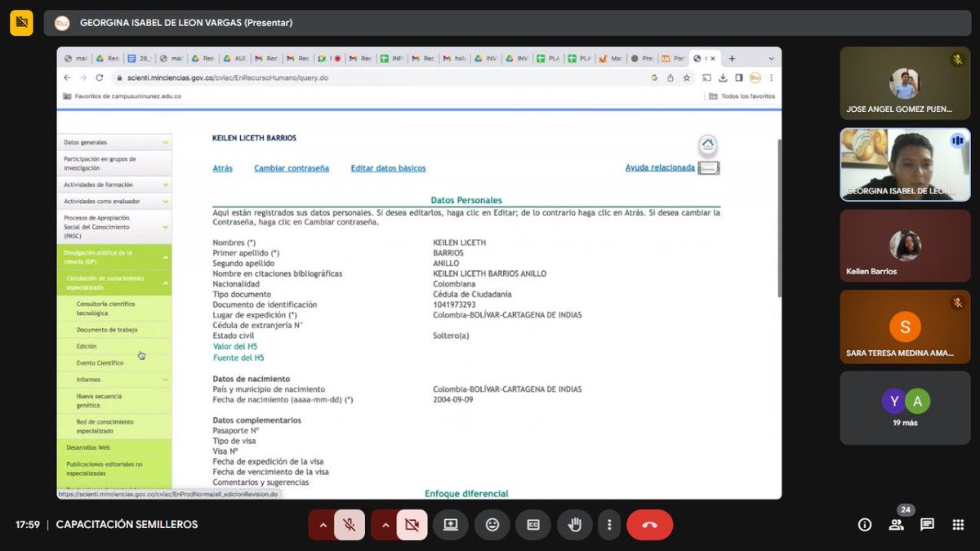Image resolution: width=980 pixels, height=551 pixels.
Task: Turn on closed captions
Action: (533, 525)
